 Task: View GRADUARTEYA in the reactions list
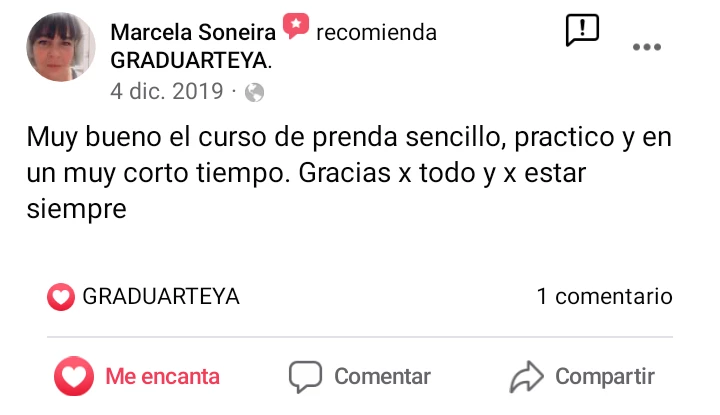(160, 297)
